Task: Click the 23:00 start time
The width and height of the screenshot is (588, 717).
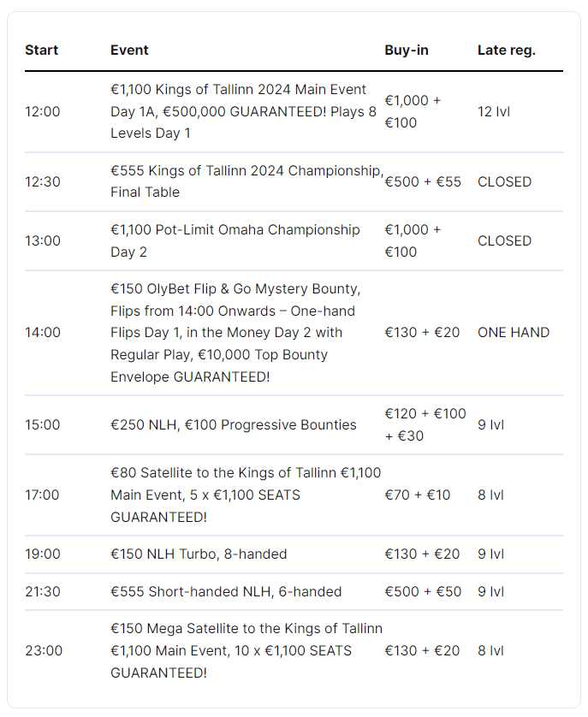Action: point(44,650)
